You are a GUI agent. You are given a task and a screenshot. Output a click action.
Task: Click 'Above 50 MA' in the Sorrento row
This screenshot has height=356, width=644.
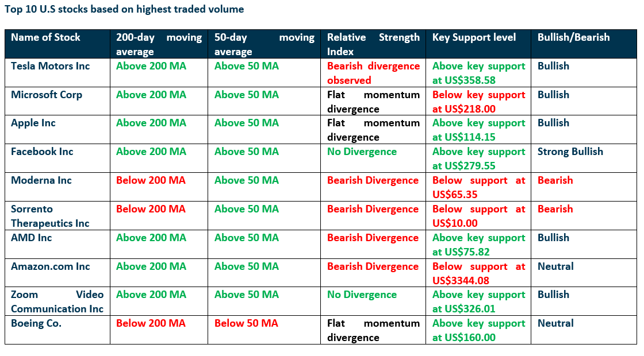247,209
